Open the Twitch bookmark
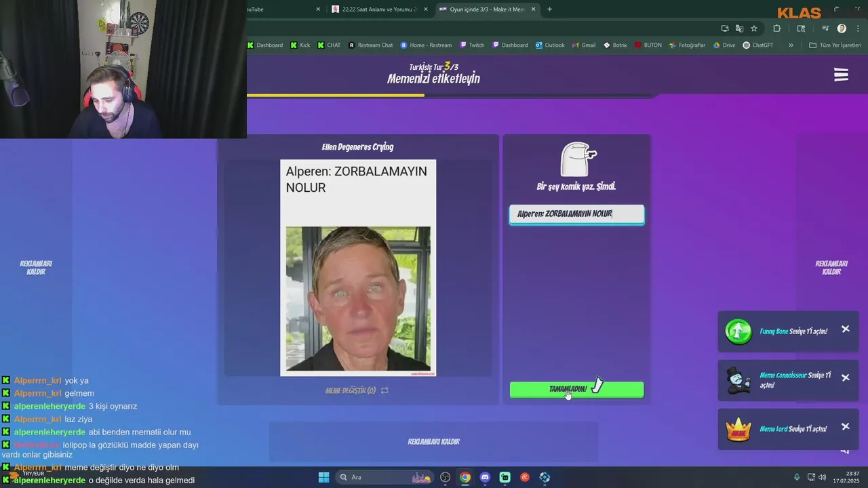Image resolution: width=868 pixels, height=488 pixels. coord(472,45)
